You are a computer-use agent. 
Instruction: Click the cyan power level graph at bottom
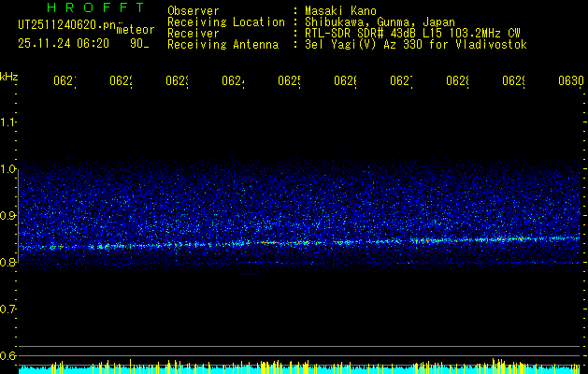(x=299, y=369)
